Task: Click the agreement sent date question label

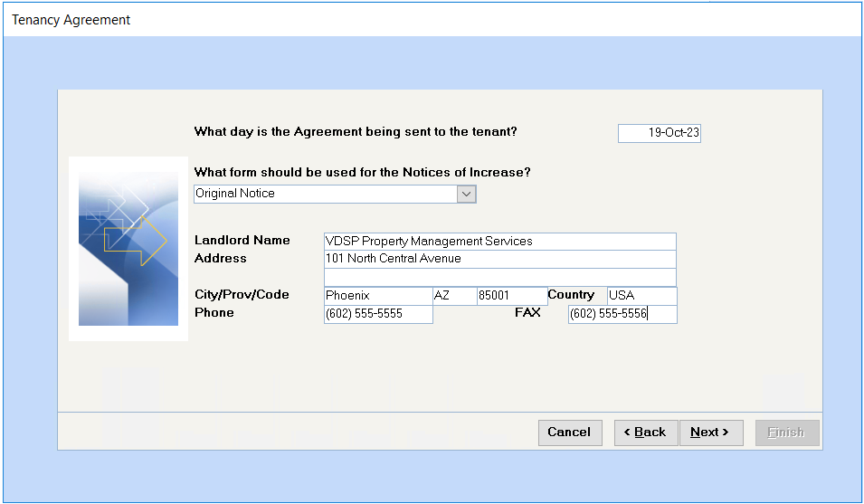Action: pyautogui.click(x=356, y=132)
